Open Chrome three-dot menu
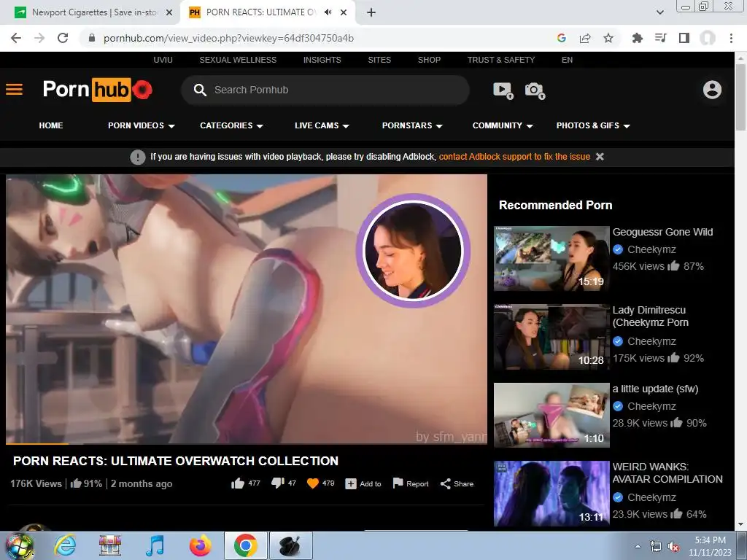Screen dimensions: 747x560 pos(731,38)
